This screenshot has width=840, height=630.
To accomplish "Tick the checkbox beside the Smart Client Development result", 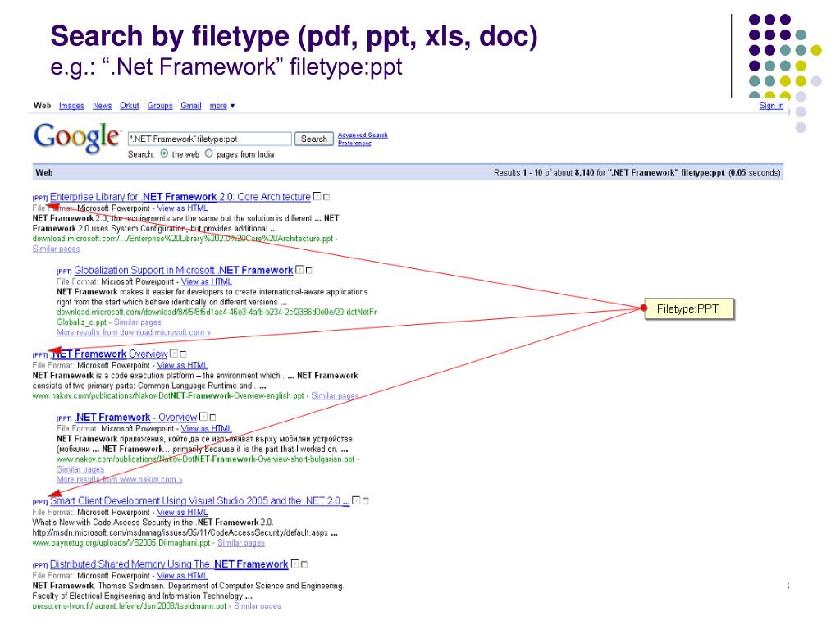I will pyautogui.click(x=365, y=501).
